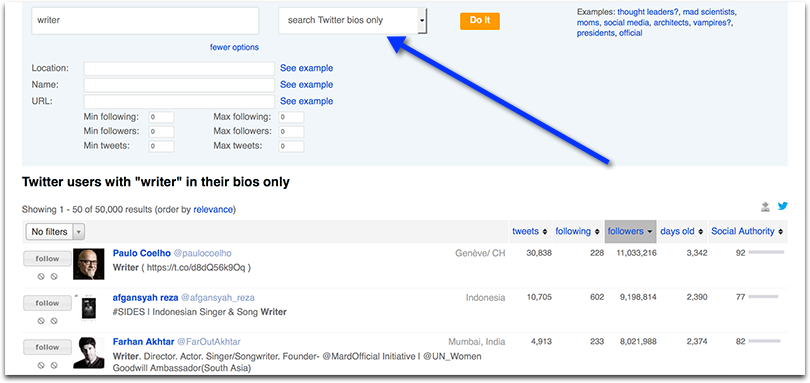Open Paulo Coelho's profile photo
810x383 pixels.
(88, 264)
